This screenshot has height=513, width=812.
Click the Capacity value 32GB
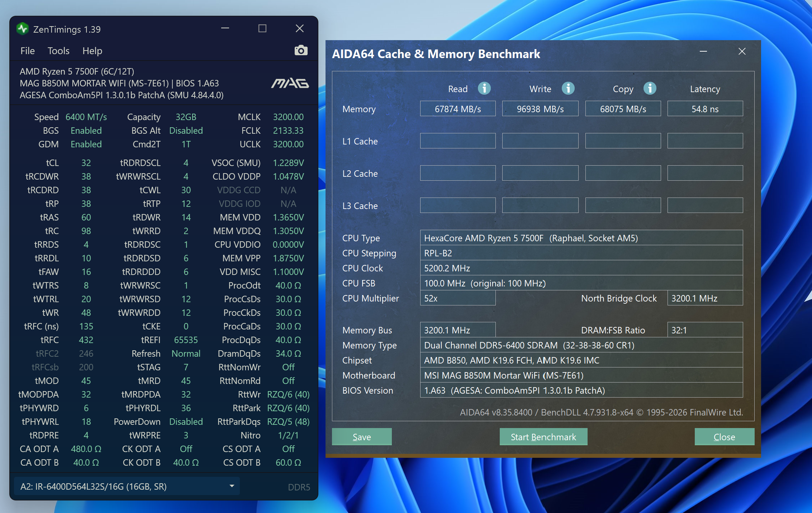click(x=186, y=117)
